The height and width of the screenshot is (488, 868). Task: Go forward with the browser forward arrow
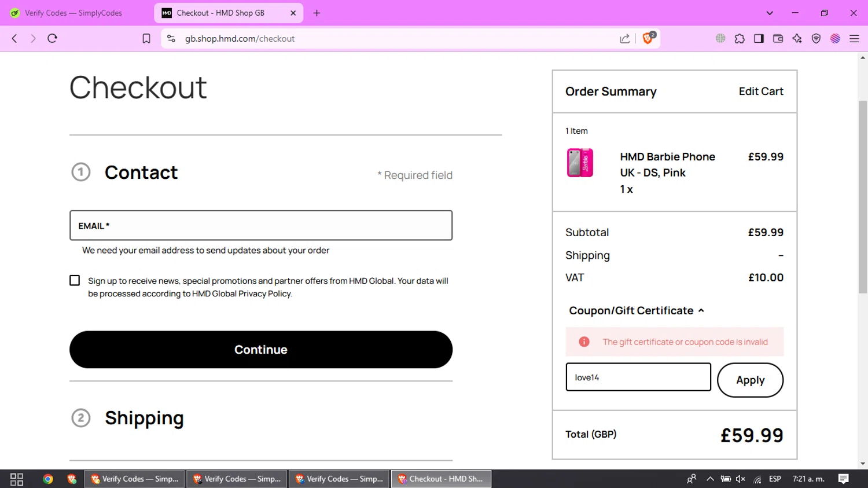pos(33,38)
